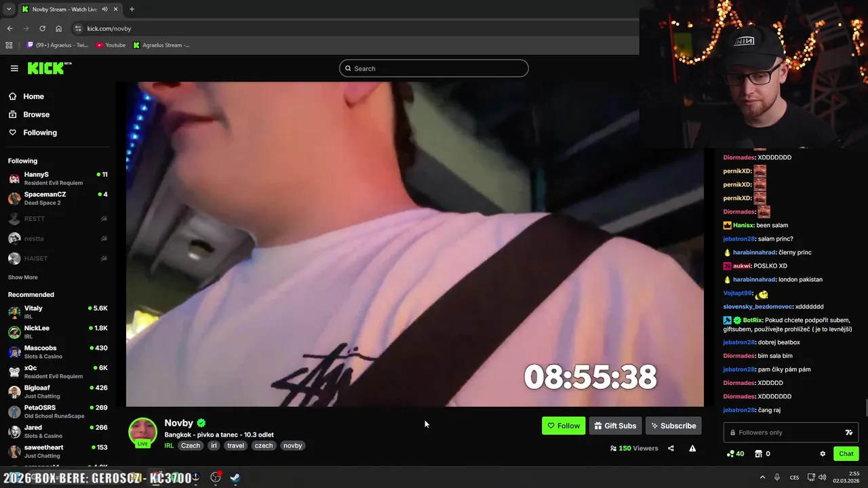Click BotRix username in chat
This screenshot has width=868, height=488.
point(752,320)
